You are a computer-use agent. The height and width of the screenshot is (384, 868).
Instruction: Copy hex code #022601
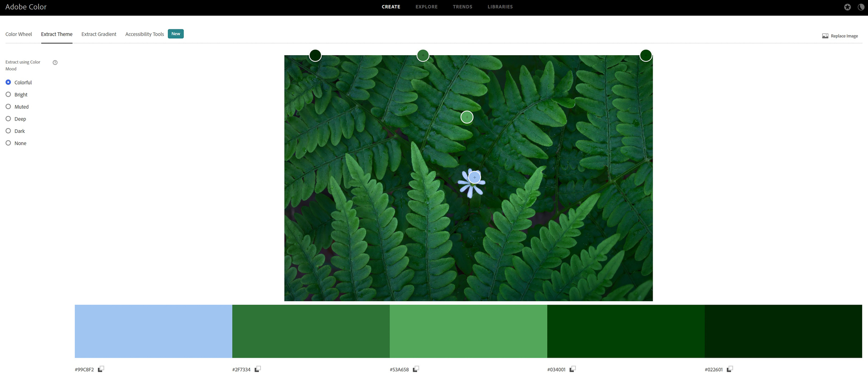tap(730, 369)
